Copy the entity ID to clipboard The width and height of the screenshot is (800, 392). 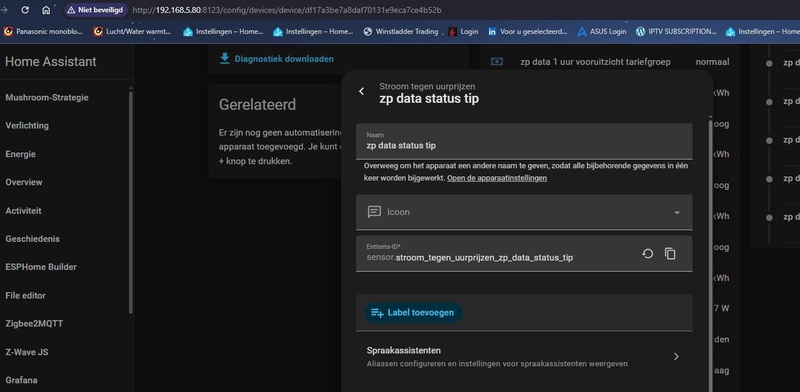(670, 254)
